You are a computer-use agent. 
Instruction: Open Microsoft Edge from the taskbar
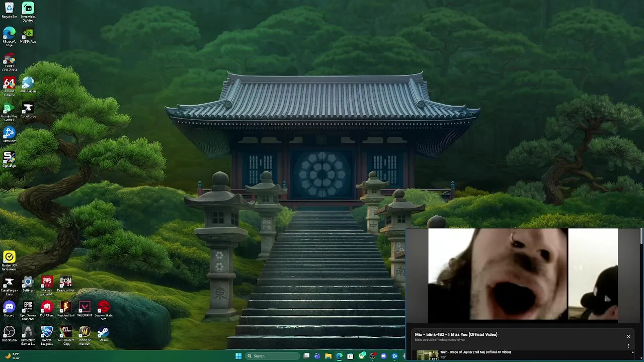339,356
